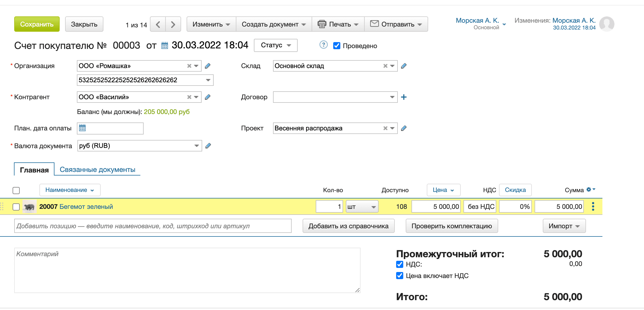Click gear settings icon near Сумма
Image resolution: width=644 pixels, height=310 pixels.
pos(589,189)
